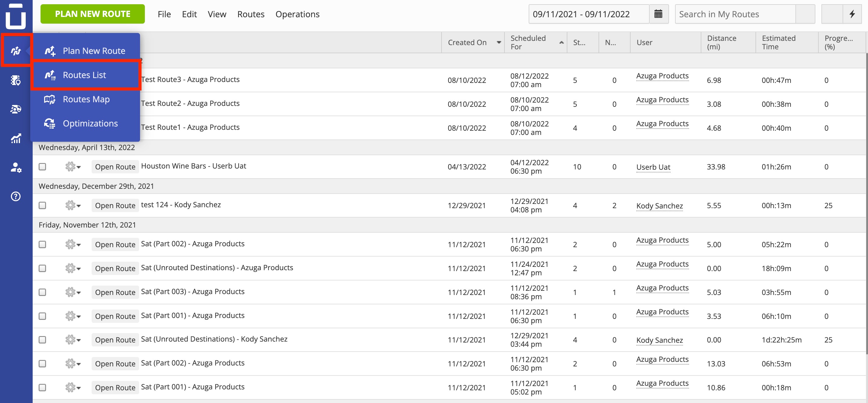Click the Plan New Route green button
The image size is (868, 403).
click(x=93, y=14)
